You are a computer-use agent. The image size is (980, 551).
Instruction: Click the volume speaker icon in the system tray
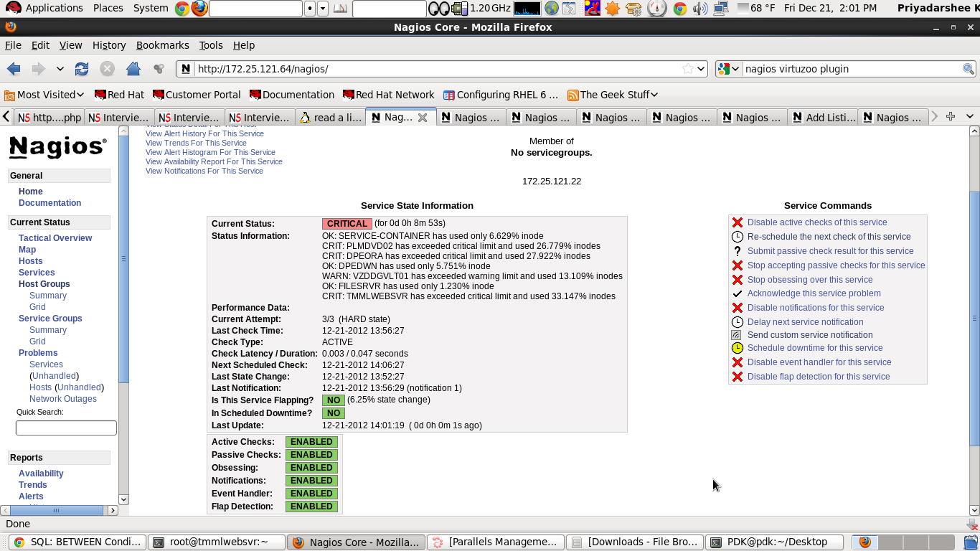tap(700, 9)
